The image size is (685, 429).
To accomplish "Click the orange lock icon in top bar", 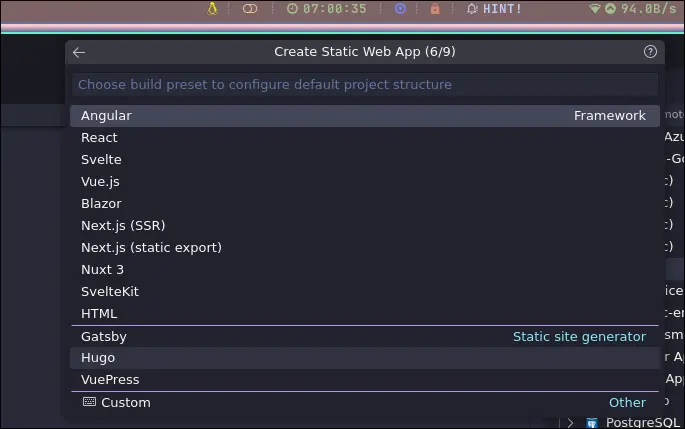I will coord(435,9).
